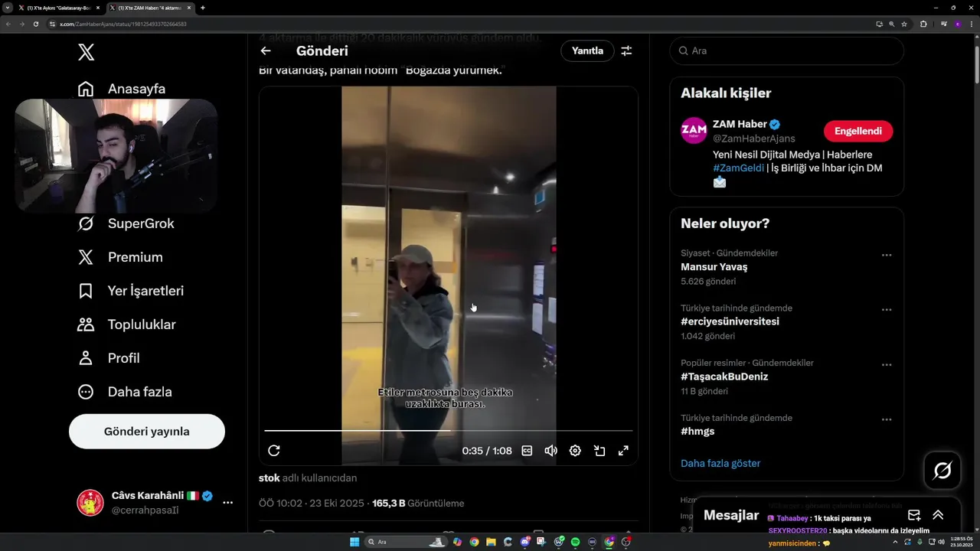Open Topluluklar communities page
The width and height of the screenshot is (980, 551).
tap(127, 324)
